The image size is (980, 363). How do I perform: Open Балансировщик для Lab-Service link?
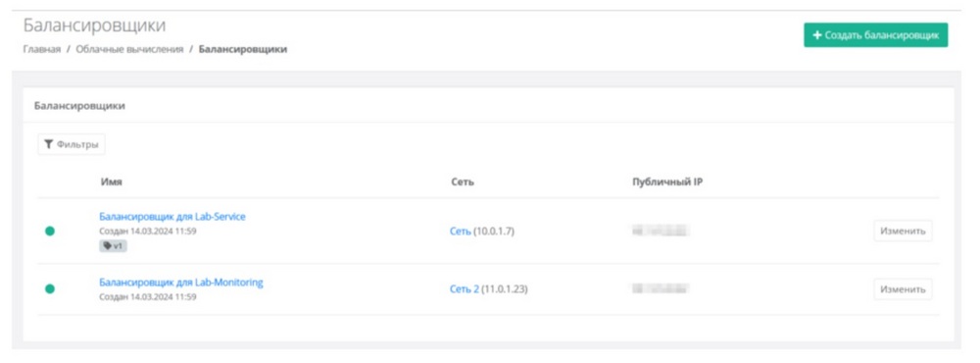tap(172, 217)
